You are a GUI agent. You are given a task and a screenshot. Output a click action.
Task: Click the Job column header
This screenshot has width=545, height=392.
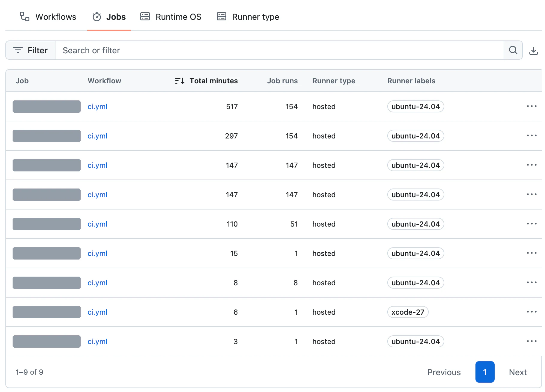[x=22, y=81]
